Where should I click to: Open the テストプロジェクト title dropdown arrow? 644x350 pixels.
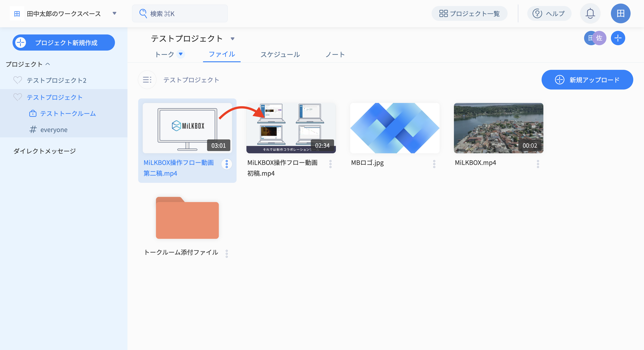point(233,39)
